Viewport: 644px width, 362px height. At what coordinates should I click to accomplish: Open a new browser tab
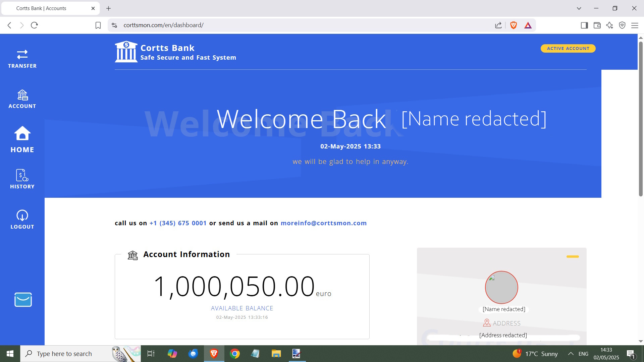click(108, 8)
